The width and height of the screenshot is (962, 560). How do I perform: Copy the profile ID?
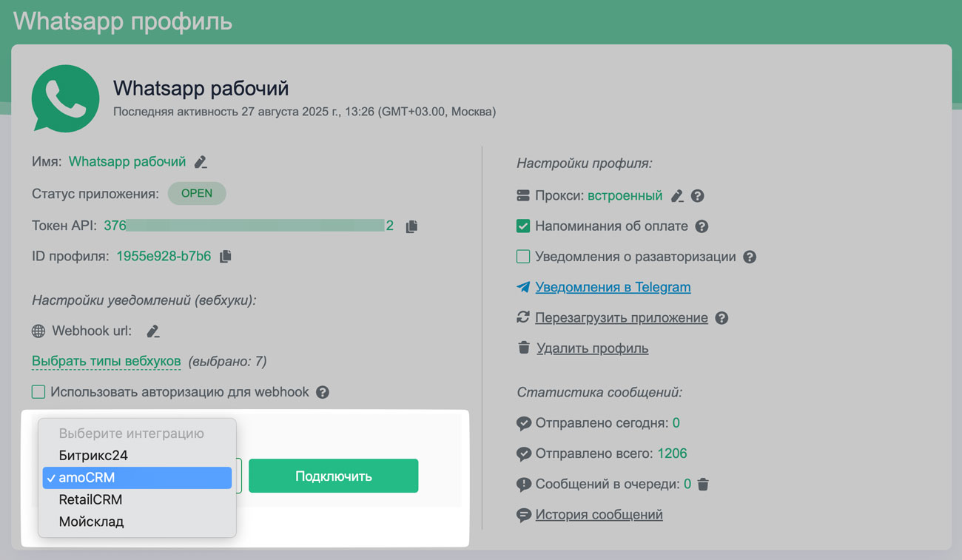pos(226,257)
